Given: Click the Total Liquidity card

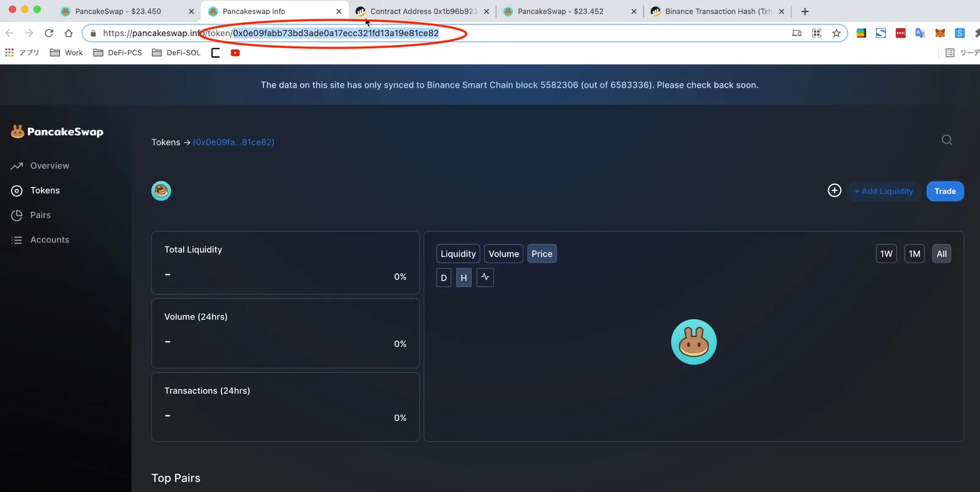Looking at the screenshot, I should tap(285, 263).
